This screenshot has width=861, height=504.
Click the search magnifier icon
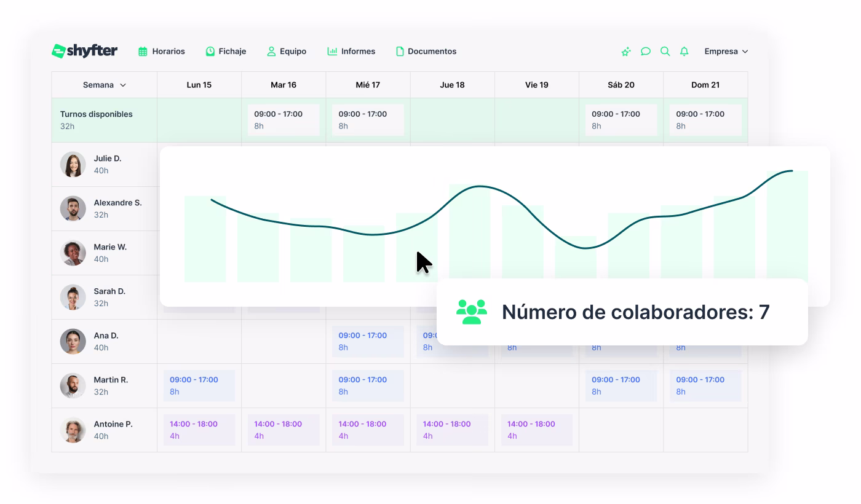click(x=665, y=52)
